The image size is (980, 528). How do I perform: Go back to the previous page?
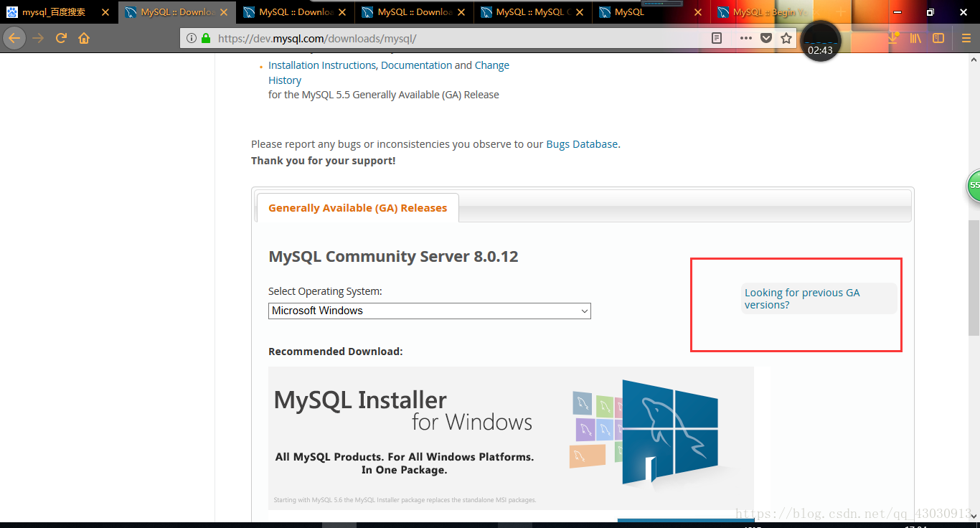pos(14,38)
